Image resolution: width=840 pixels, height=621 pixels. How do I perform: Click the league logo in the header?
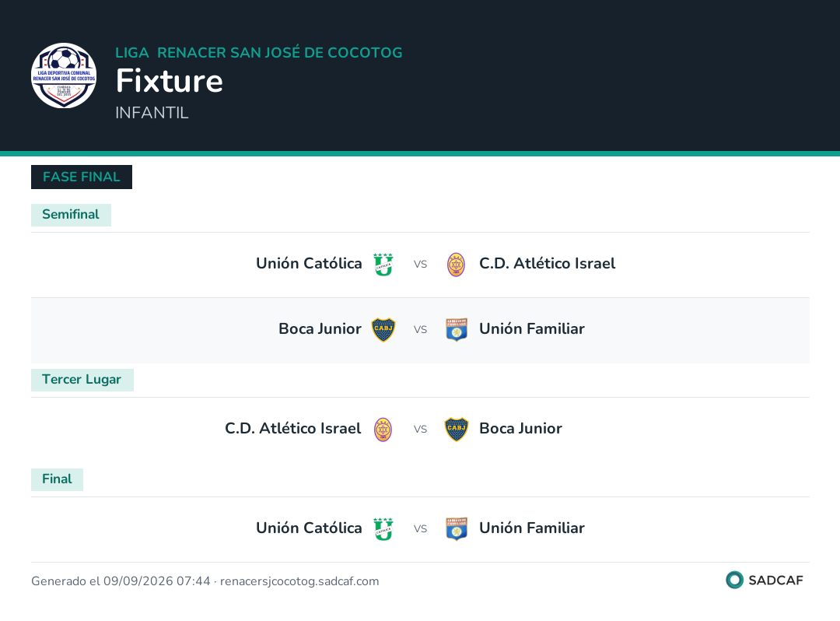(x=64, y=75)
